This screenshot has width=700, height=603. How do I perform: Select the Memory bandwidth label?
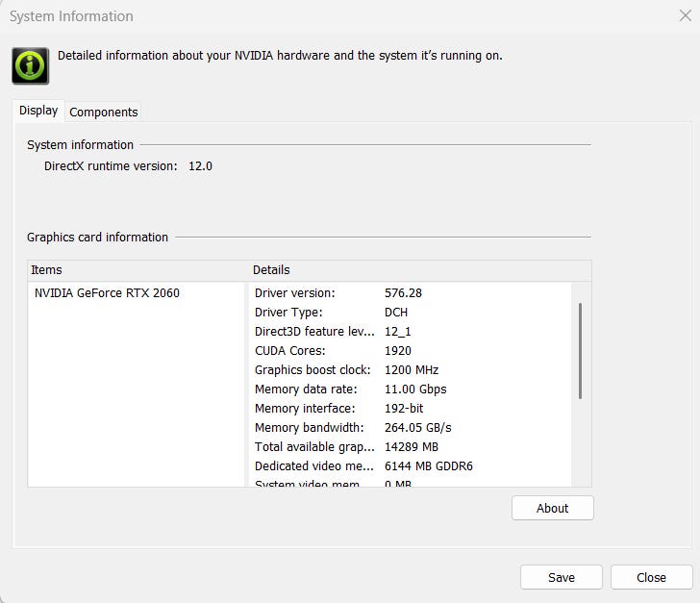pos(309,428)
